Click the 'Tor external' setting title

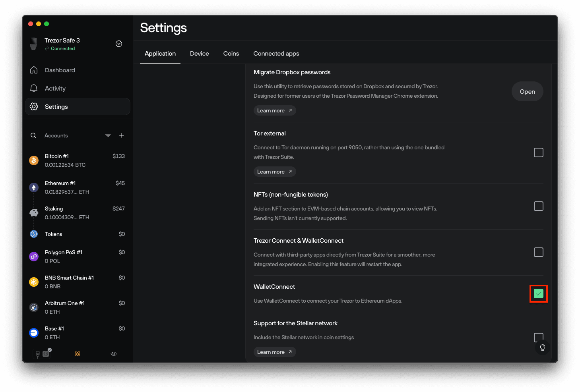coord(270,133)
